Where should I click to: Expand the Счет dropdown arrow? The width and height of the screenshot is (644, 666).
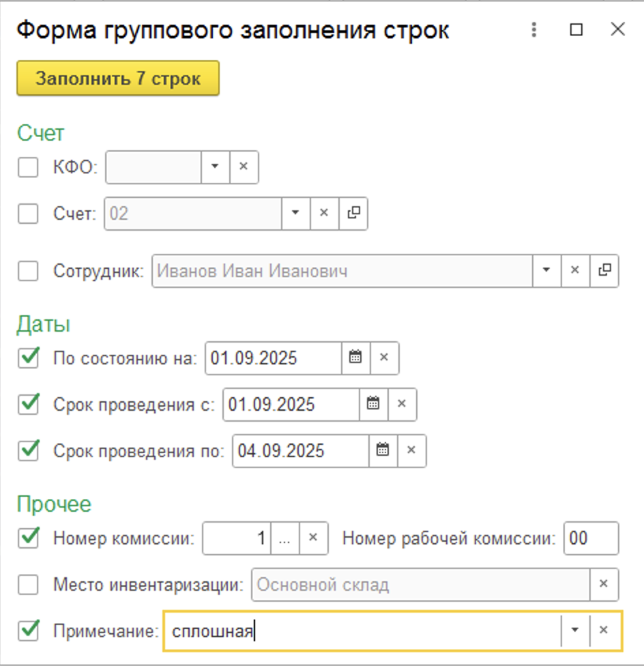(x=295, y=214)
